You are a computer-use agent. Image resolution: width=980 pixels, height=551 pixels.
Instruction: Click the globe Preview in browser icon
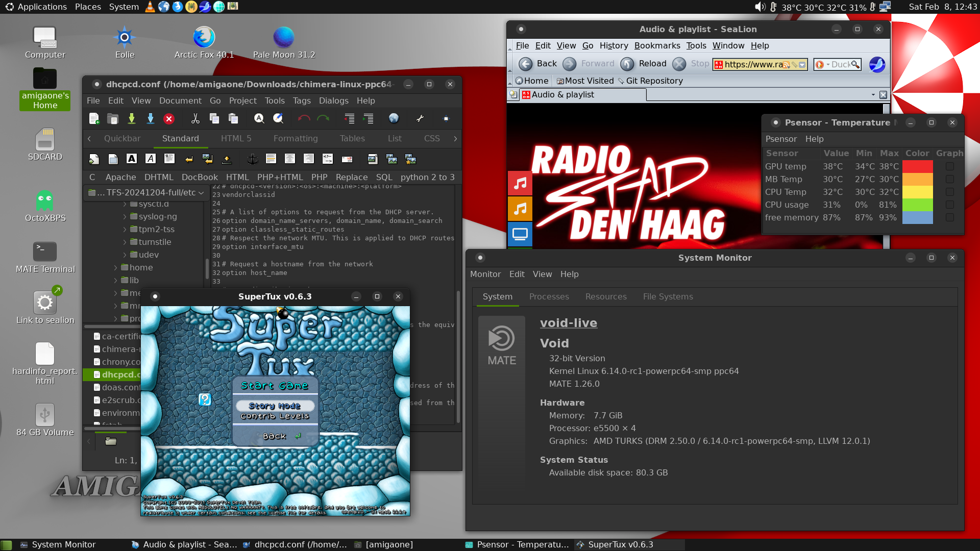click(394, 118)
